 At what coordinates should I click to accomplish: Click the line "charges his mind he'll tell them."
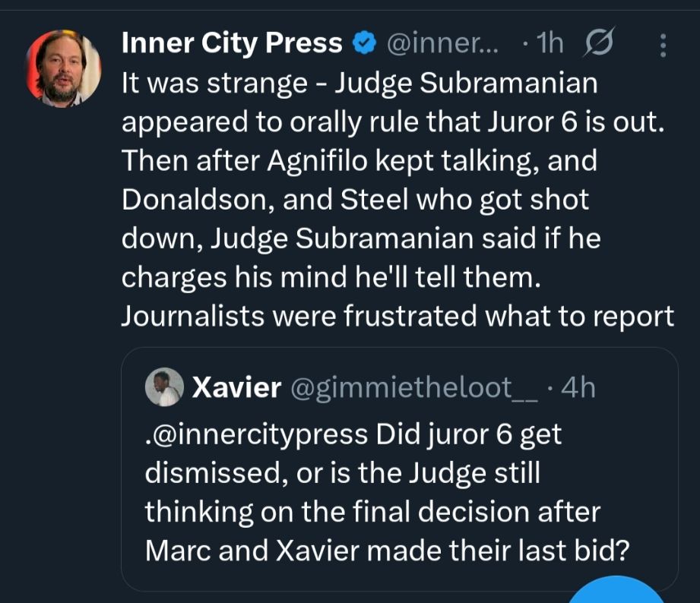(331, 277)
